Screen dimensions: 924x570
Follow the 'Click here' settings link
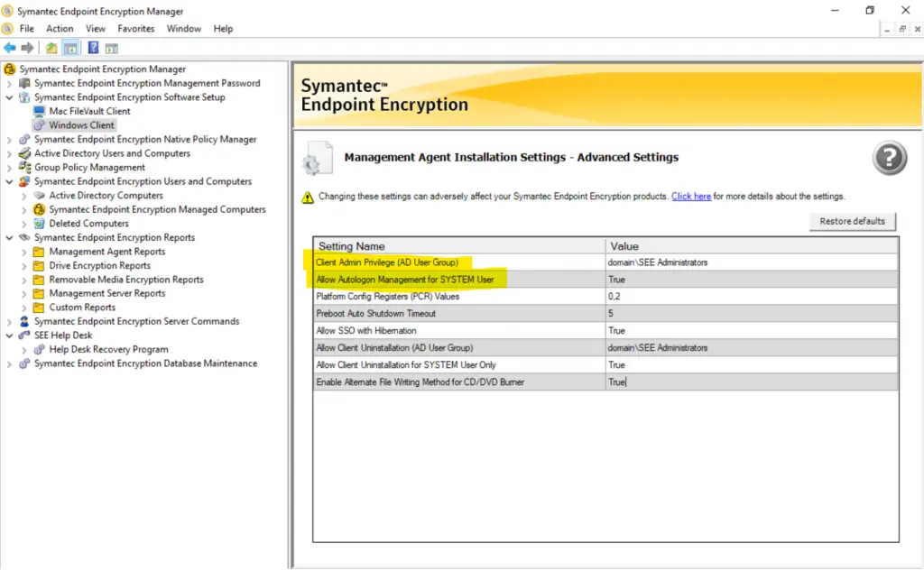(691, 196)
